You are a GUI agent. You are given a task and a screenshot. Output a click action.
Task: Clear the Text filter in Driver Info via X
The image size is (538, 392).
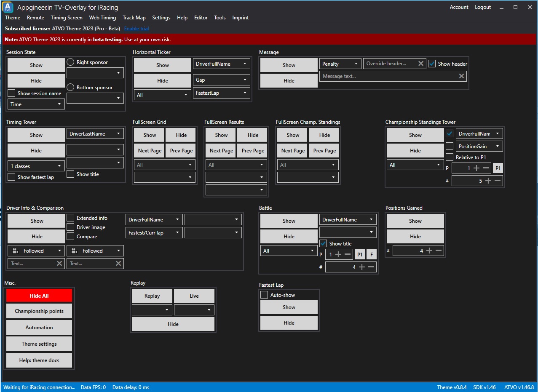[60, 263]
